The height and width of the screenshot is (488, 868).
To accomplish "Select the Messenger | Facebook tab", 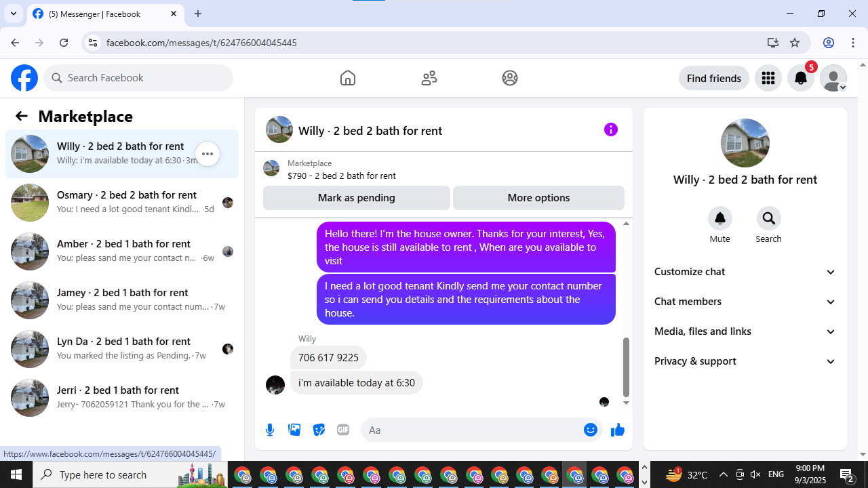I will [106, 14].
